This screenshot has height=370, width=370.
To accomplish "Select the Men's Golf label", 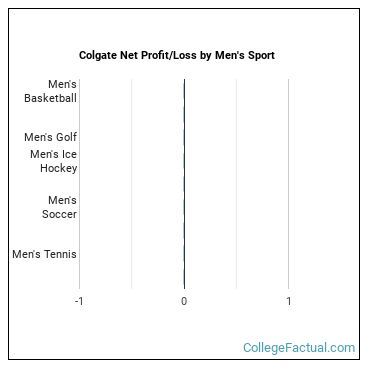I will pyautogui.click(x=50, y=137).
